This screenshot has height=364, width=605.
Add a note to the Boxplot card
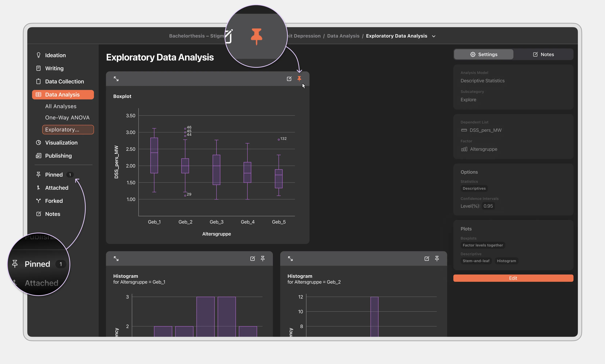pyautogui.click(x=289, y=79)
